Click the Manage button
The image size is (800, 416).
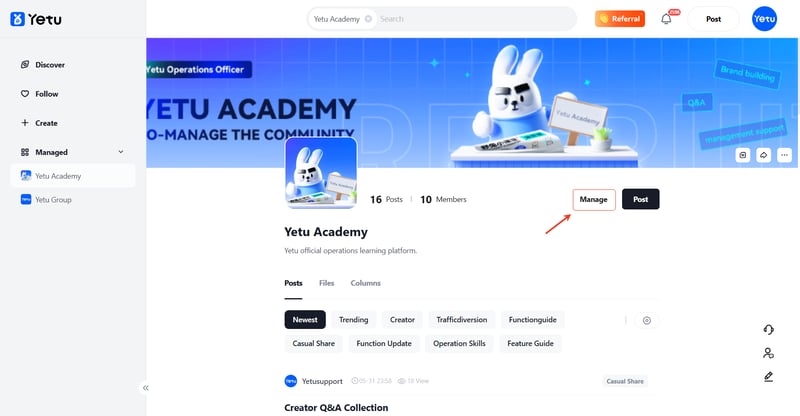594,200
